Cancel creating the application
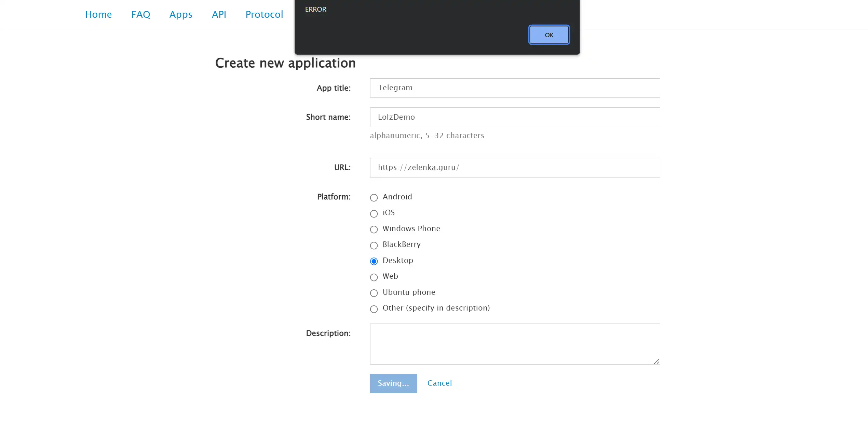The height and width of the screenshot is (447, 868). click(x=439, y=383)
